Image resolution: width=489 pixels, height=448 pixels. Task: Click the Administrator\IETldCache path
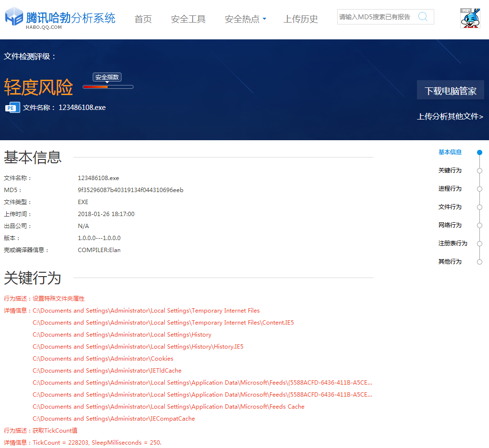tap(107, 370)
